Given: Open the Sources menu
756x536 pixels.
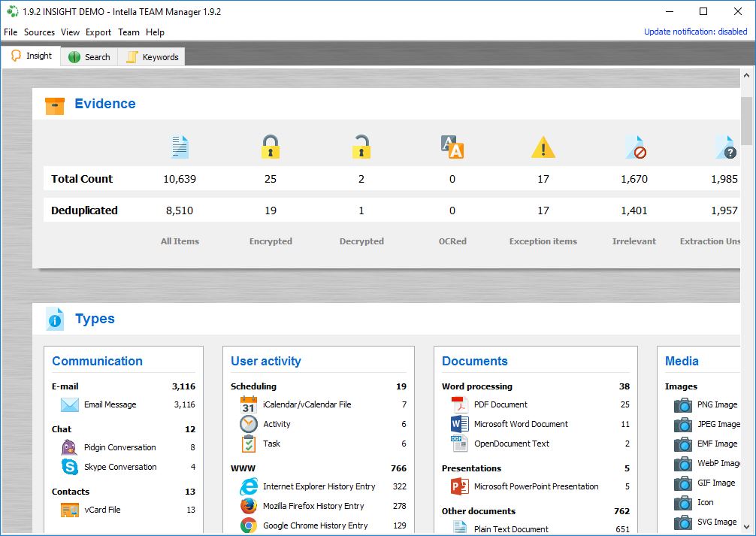Looking at the screenshot, I should [39, 32].
